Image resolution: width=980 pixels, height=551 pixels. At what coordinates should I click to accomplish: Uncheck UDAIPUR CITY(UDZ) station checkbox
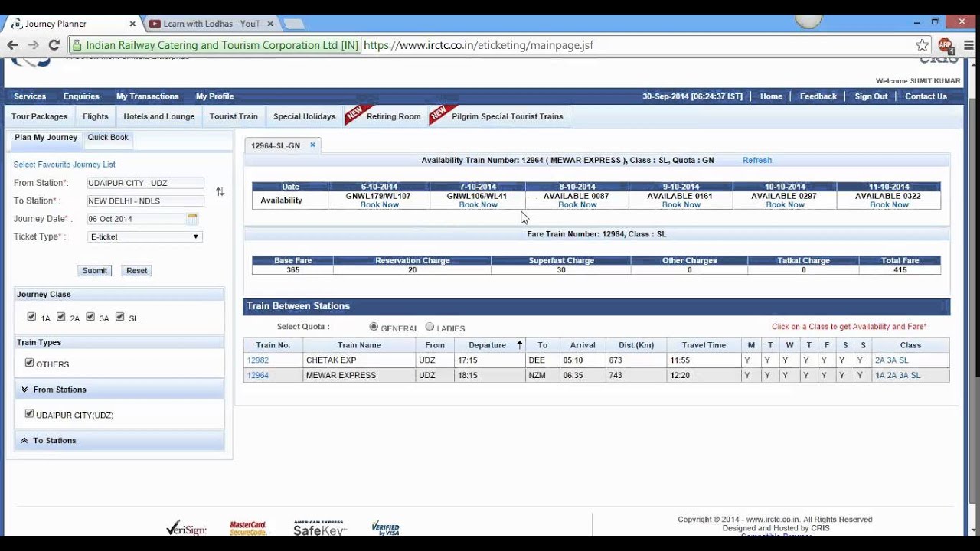click(x=29, y=413)
